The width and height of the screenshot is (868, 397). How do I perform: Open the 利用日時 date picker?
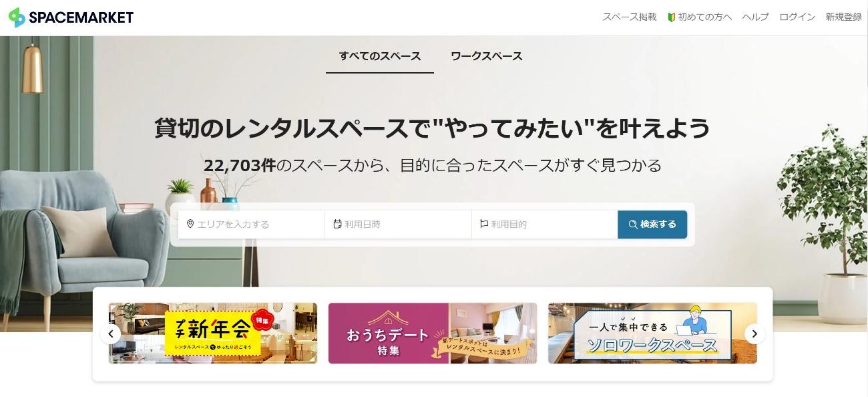pyautogui.click(x=399, y=225)
